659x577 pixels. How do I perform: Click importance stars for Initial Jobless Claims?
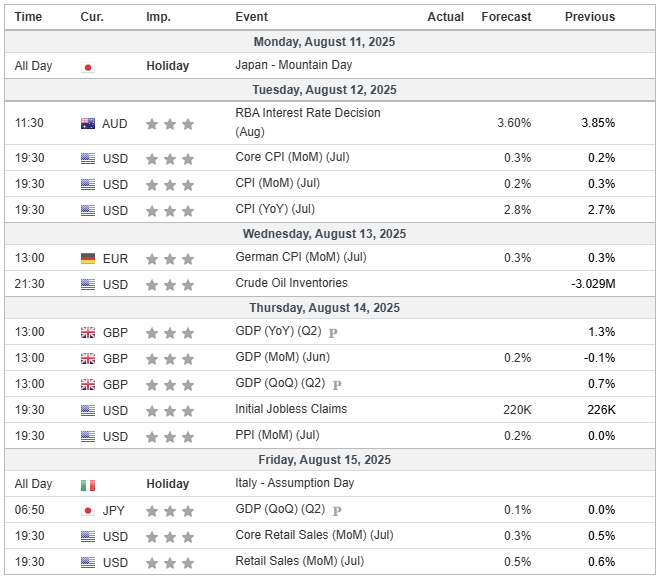170,411
